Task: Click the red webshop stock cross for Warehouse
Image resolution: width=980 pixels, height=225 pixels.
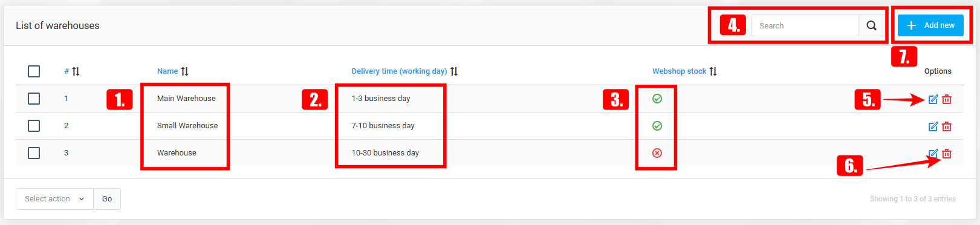Action: pyautogui.click(x=657, y=153)
